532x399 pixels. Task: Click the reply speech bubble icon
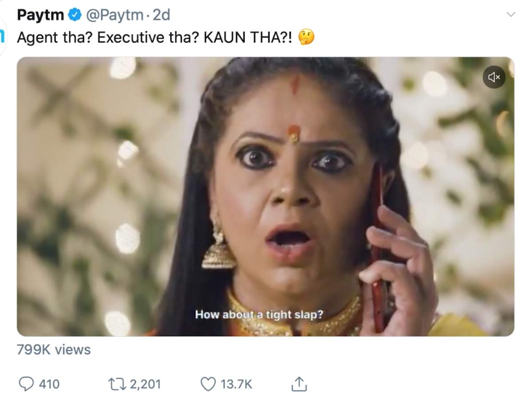[26, 383]
